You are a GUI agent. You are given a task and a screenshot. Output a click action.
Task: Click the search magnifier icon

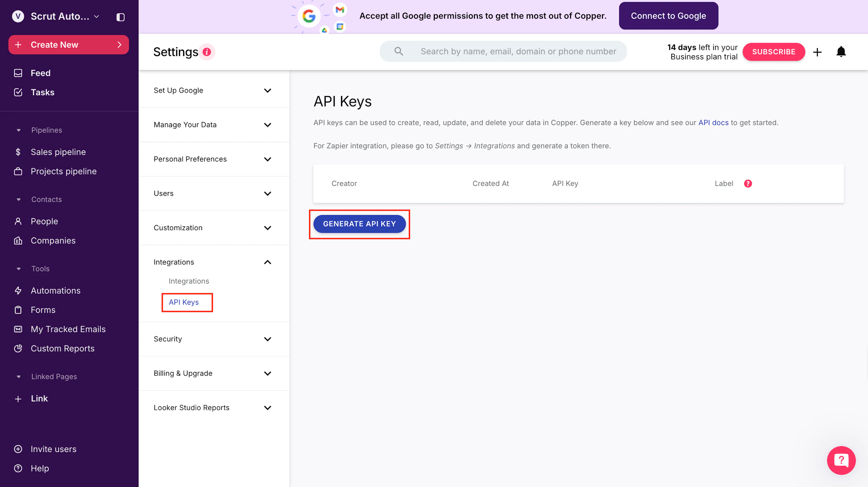[399, 51]
